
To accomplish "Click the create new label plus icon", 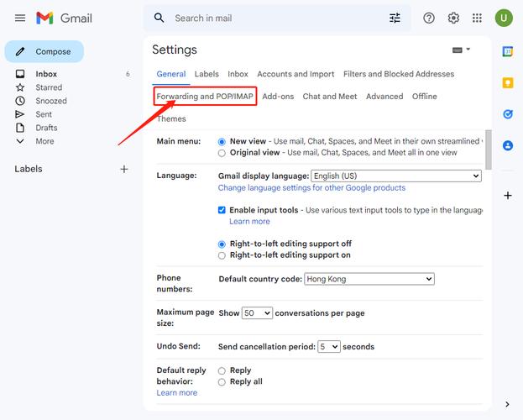I will [x=124, y=169].
